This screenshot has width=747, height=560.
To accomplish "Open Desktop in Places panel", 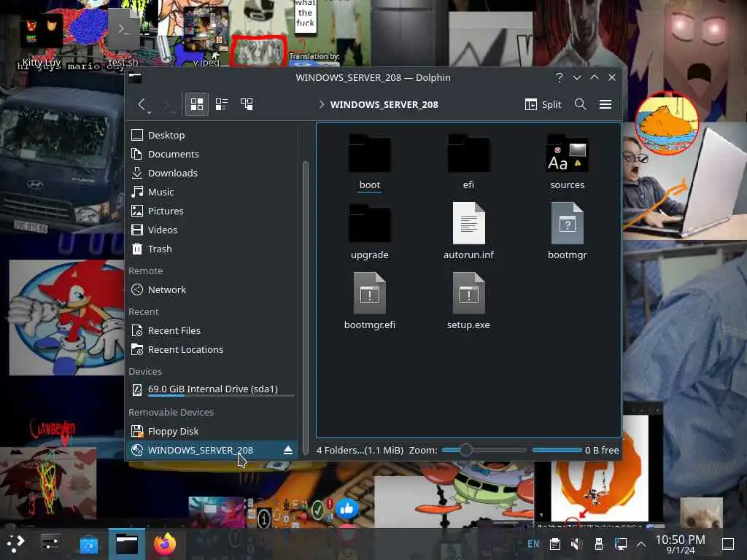I will click(212, 135).
